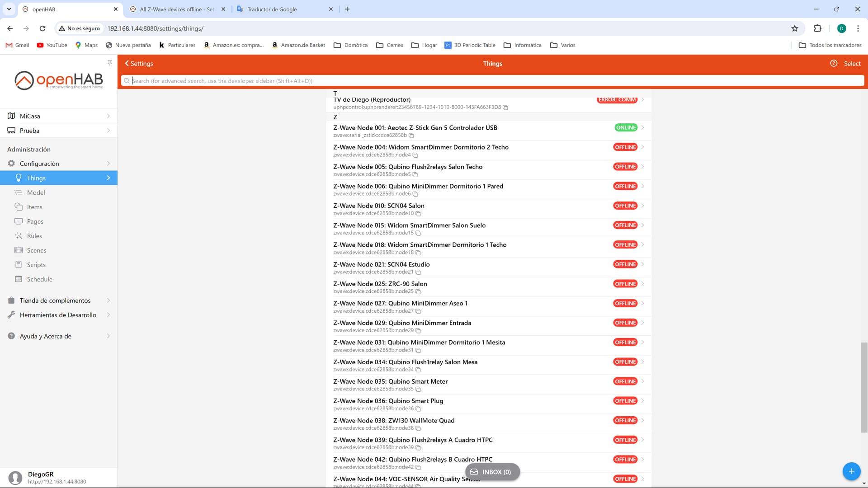This screenshot has height=488, width=868.
Task: Go back in browser history
Action: click(10, 28)
